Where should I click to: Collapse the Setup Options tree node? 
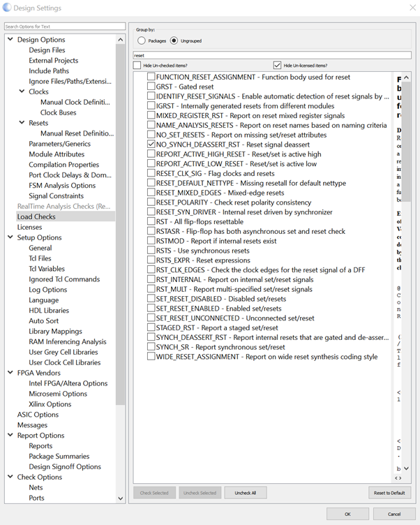10,237
